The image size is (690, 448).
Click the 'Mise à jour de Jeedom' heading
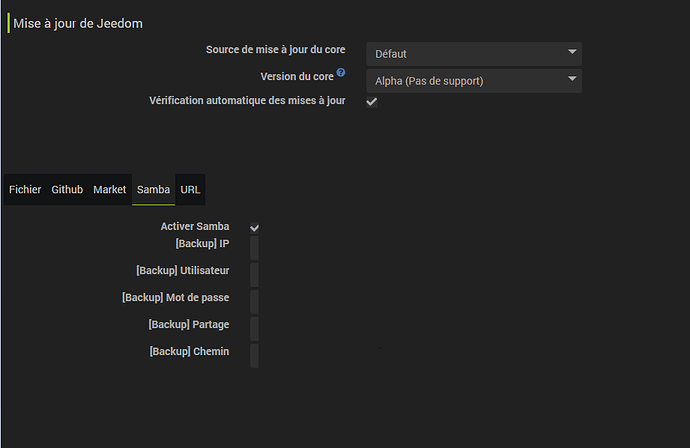77,23
